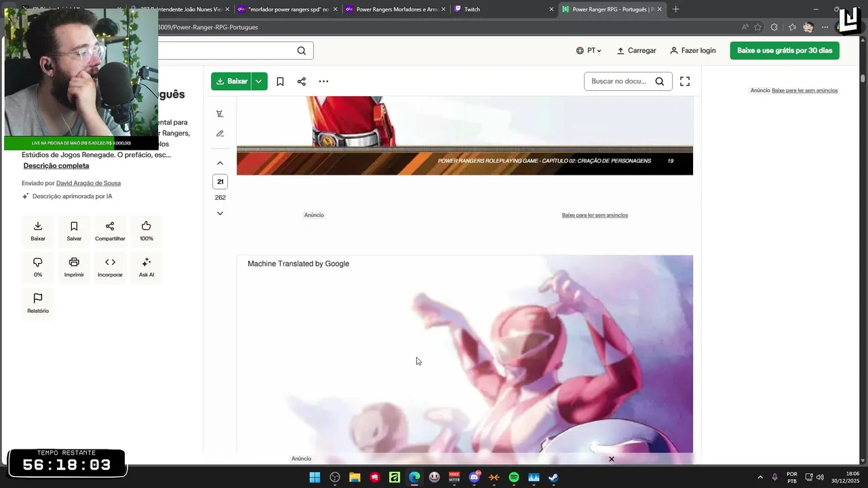868x488 pixels.
Task: Switch to Intendente João Nunes tab
Action: (180, 9)
